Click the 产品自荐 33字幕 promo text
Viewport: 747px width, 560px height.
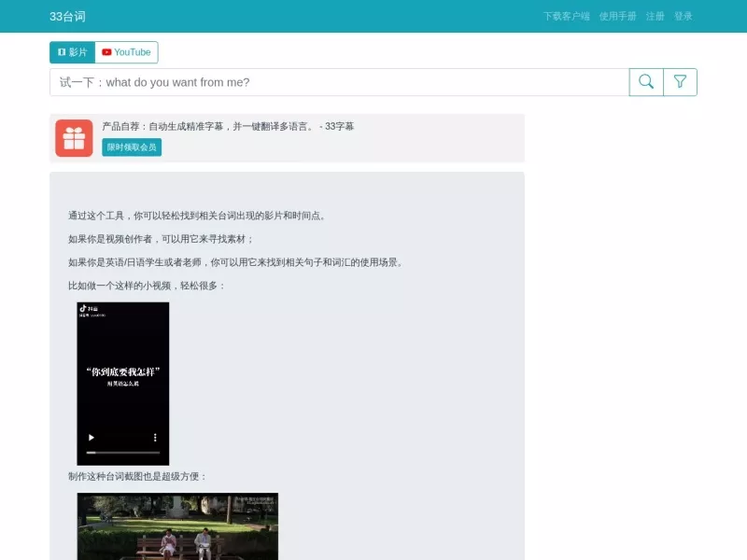(228, 126)
